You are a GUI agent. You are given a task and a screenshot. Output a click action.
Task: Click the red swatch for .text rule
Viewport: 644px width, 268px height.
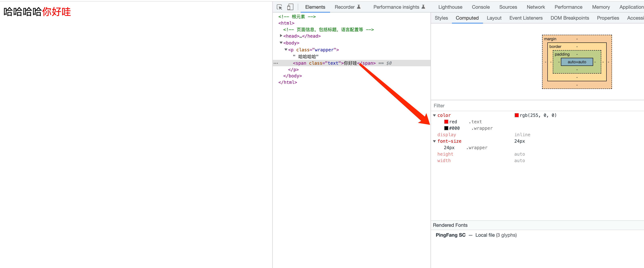tap(446, 122)
